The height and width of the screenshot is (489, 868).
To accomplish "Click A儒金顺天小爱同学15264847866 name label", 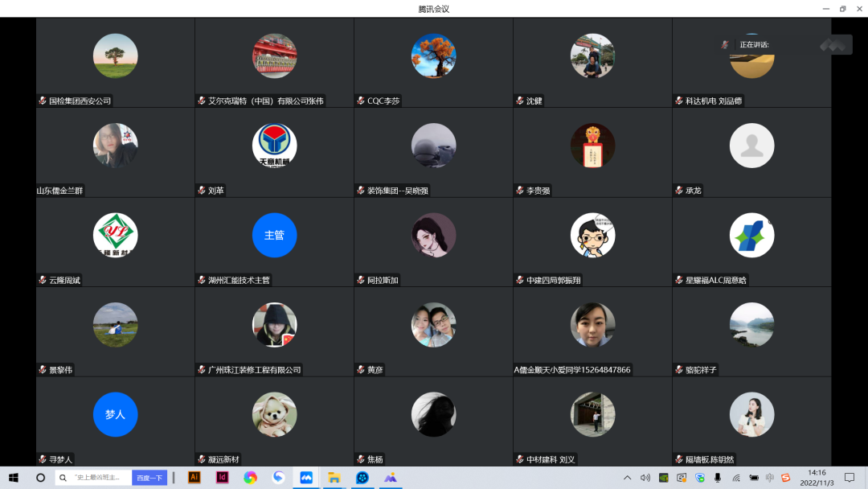I will point(572,370).
